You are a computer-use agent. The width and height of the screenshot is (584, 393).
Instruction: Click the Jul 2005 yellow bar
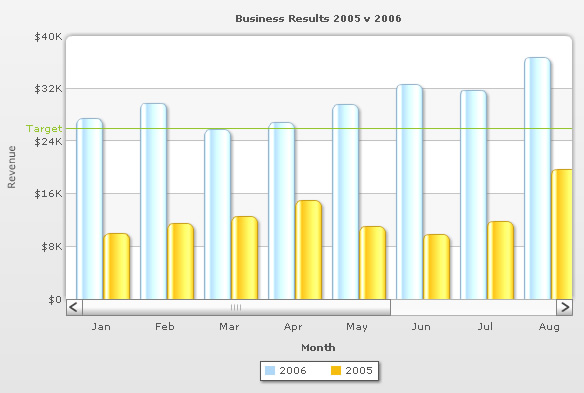(501, 260)
